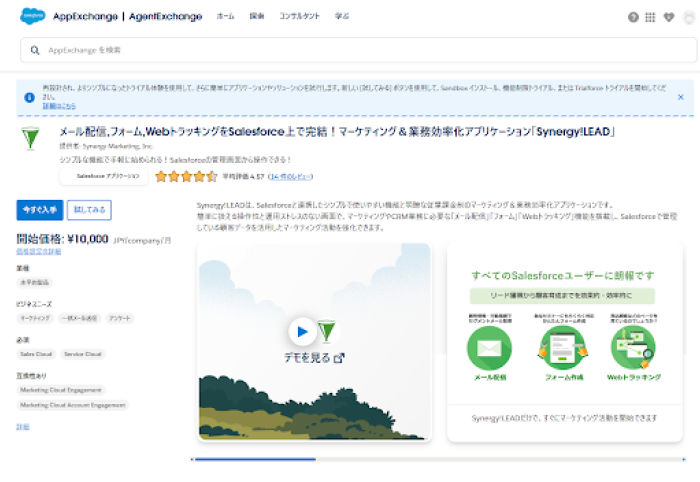Viewport: 700px width, 482px height.
Task: Open the 学ぶ menu item
Action: pyautogui.click(x=342, y=16)
